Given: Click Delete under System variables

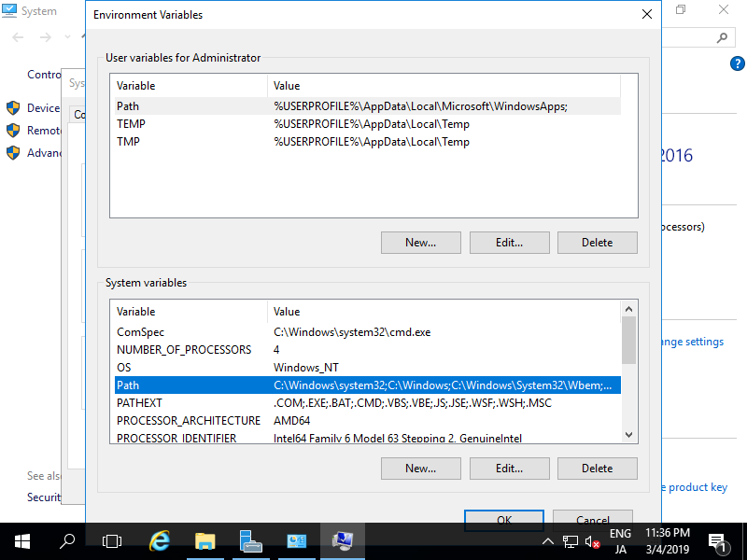Looking at the screenshot, I should pyautogui.click(x=597, y=468).
